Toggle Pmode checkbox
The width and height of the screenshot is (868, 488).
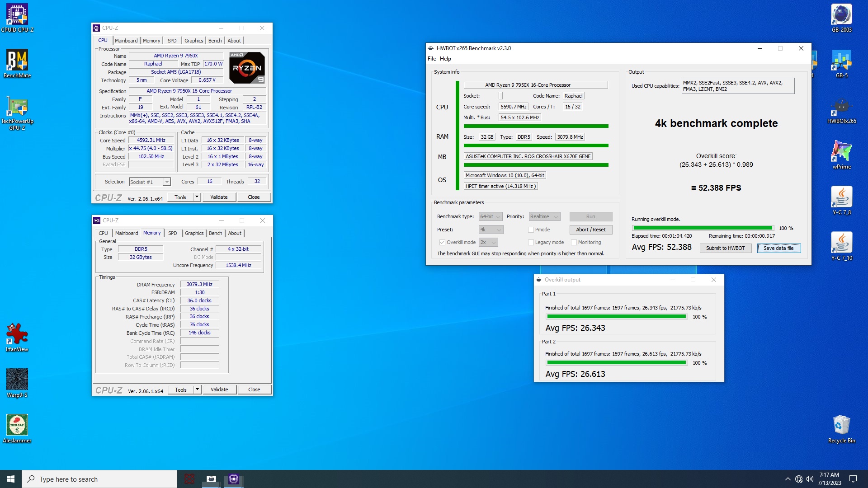(x=531, y=230)
